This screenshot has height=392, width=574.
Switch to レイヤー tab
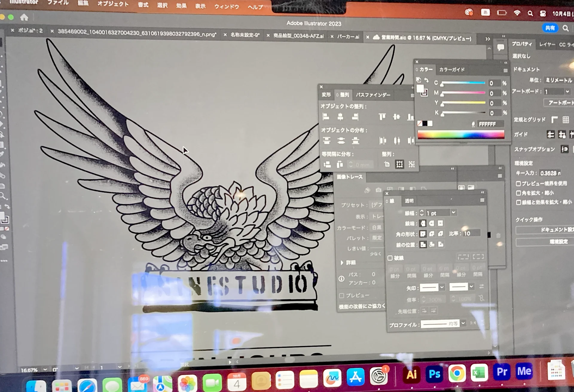(547, 44)
